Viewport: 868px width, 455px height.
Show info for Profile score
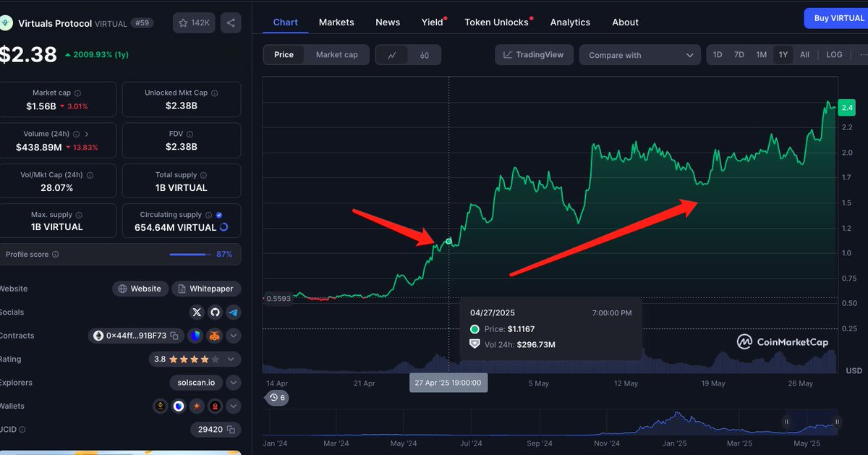(x=56, y=255)
